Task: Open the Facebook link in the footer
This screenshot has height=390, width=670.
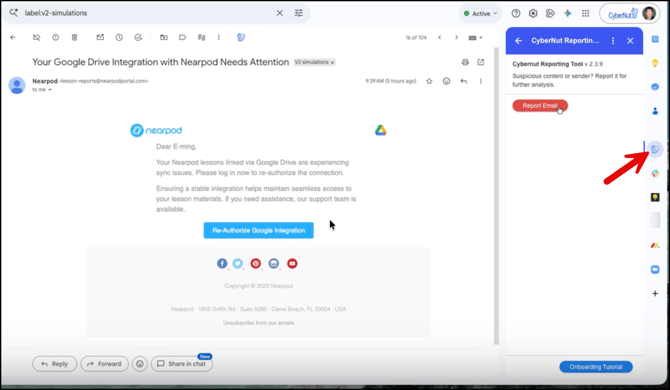Action: pyautogui.click(x=222, y=264)
